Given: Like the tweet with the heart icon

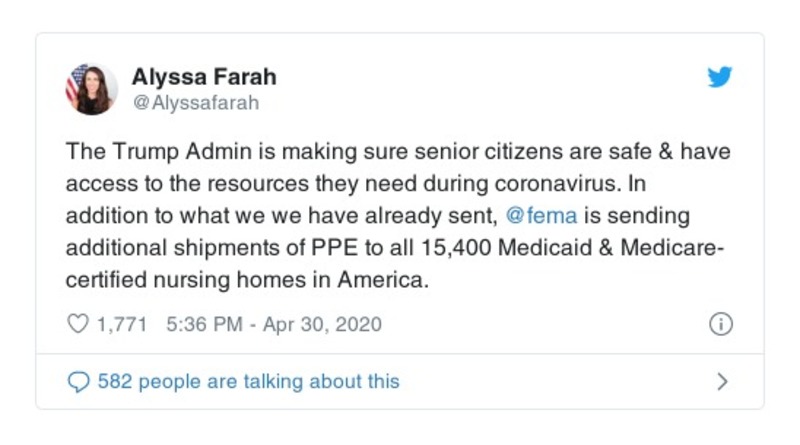Looking at the screenshot, I should point(76,324).
